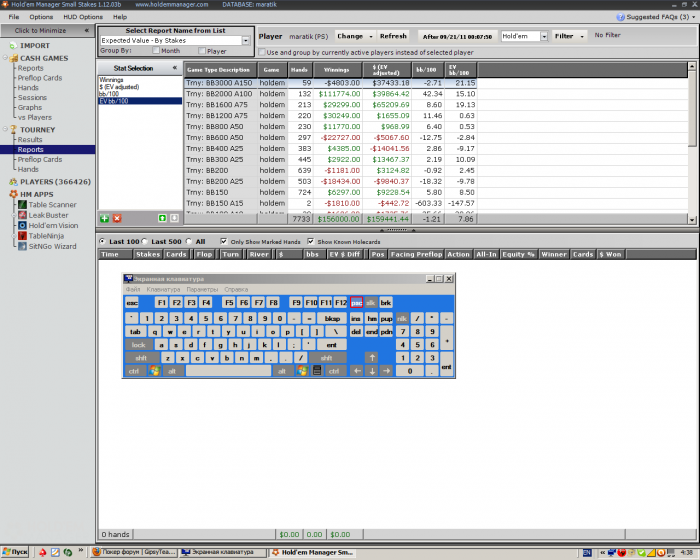Image resolution: width=700 pixels, height=560 pixels.
Task: Click the report table vertical scrollbar thumb
Action: pyautogui.click(x=692, y=107)
